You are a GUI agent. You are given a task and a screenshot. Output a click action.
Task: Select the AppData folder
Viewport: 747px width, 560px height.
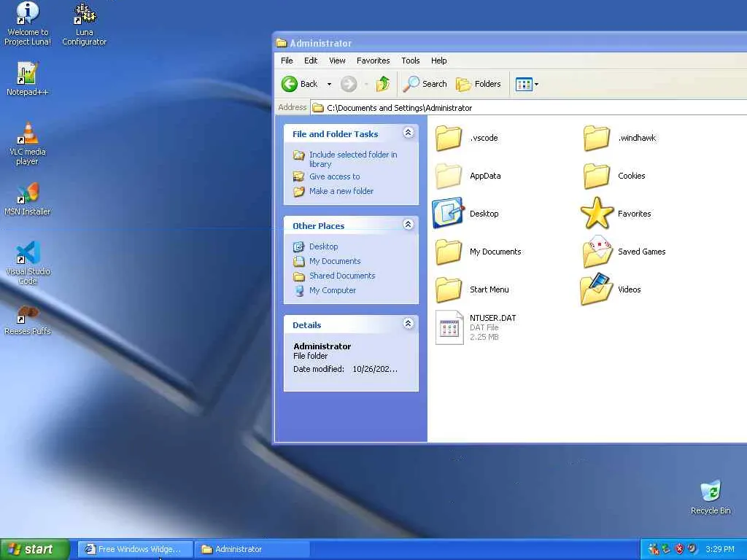(x=468, y=176)
